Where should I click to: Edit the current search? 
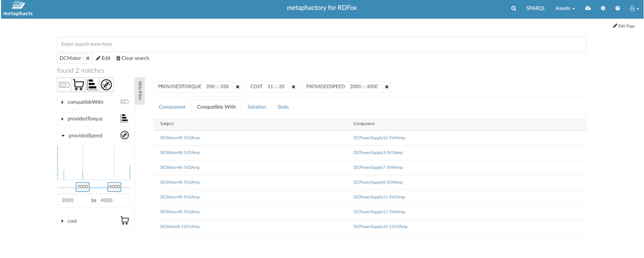[103, 58]
